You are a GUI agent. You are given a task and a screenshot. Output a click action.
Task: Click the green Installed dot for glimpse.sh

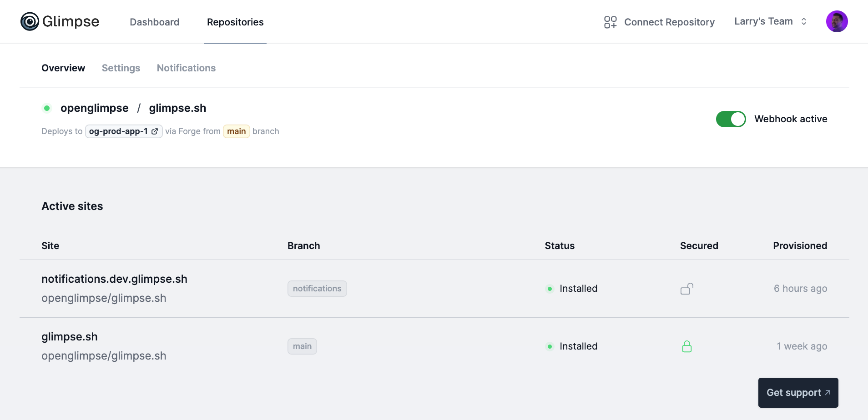550,346
